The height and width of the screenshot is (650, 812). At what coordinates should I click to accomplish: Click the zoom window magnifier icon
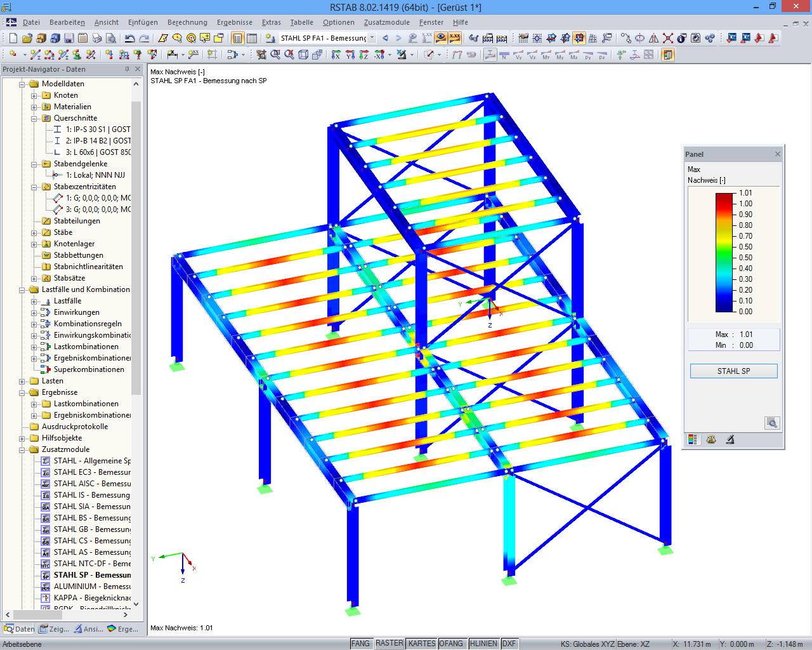click(x=275, y=55)
